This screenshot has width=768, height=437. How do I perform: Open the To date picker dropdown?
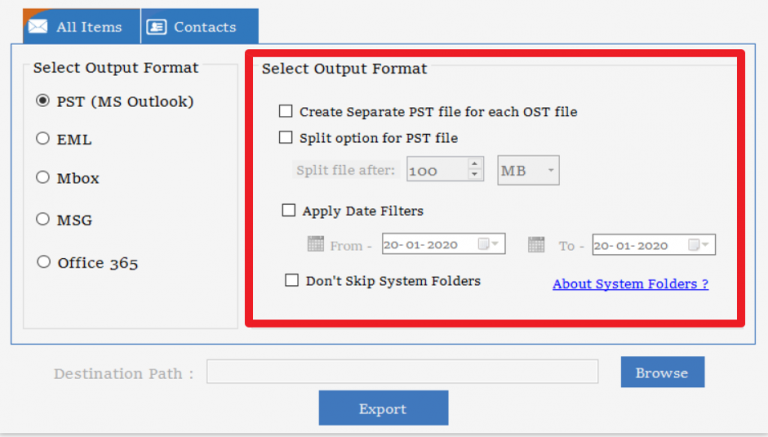(698, 245)
